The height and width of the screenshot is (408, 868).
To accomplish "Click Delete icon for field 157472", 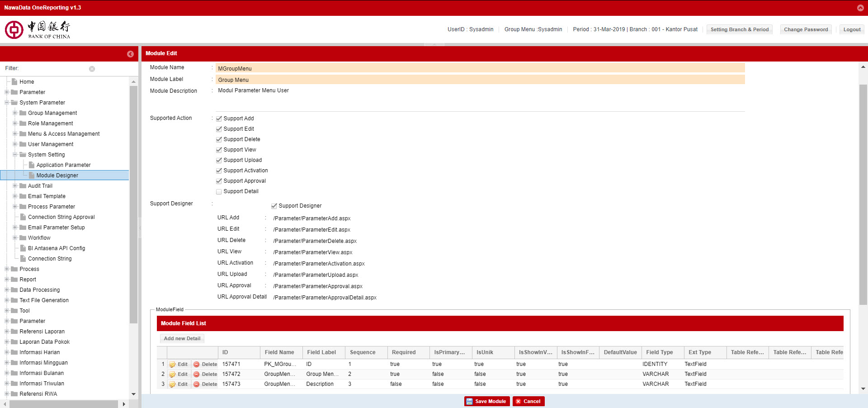I will click(x=197, y=375).
